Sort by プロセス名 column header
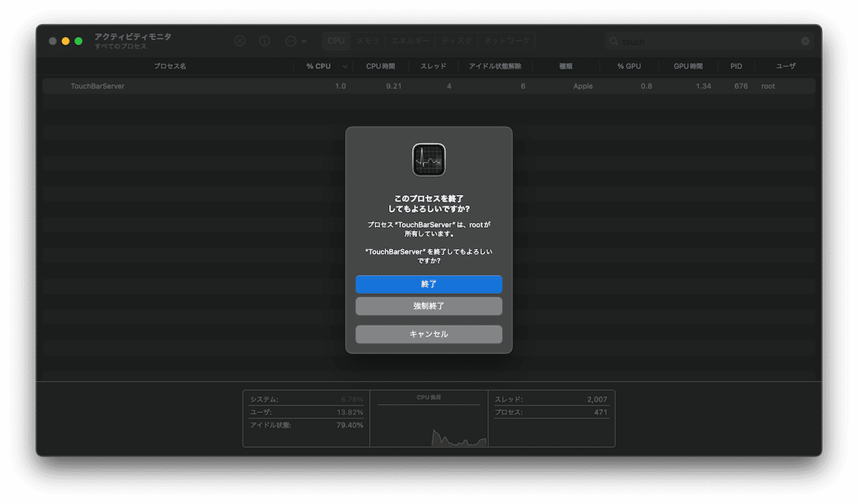The image size is (858, 504). (170, 66)
